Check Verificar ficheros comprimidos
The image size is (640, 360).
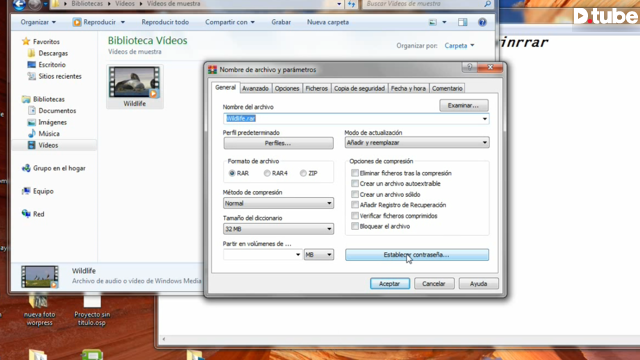pos(355,216)
